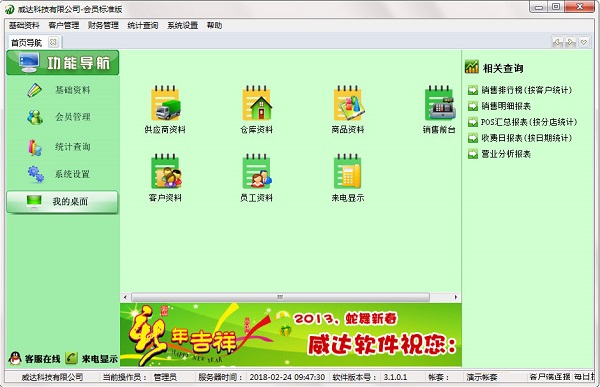Open the 基础资料 menu

click(x=24, y=25)
